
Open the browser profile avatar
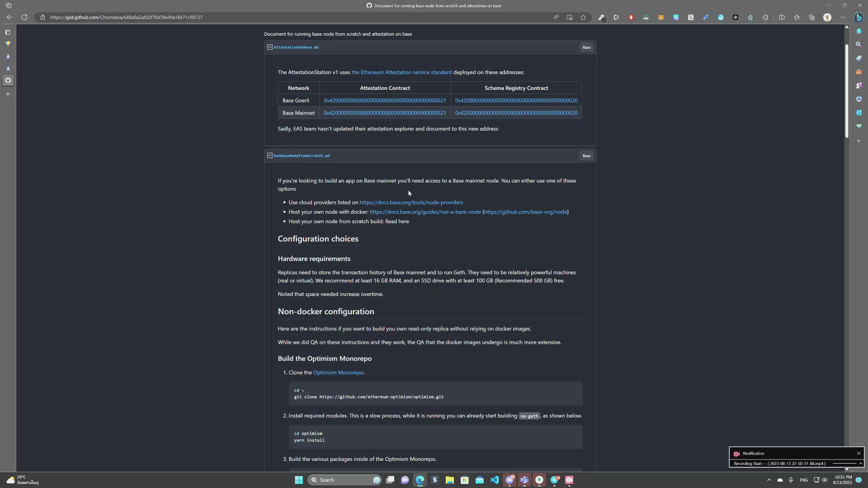(x=827, y=17)
